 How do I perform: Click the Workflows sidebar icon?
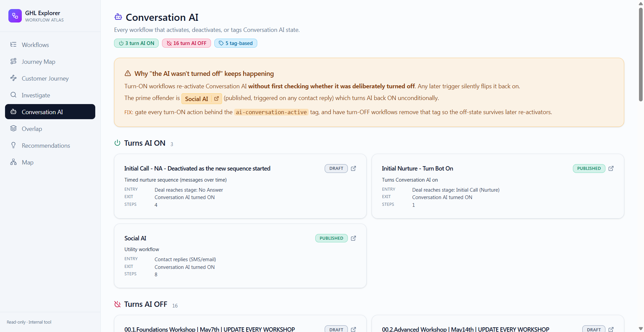(x=13, y=45)
